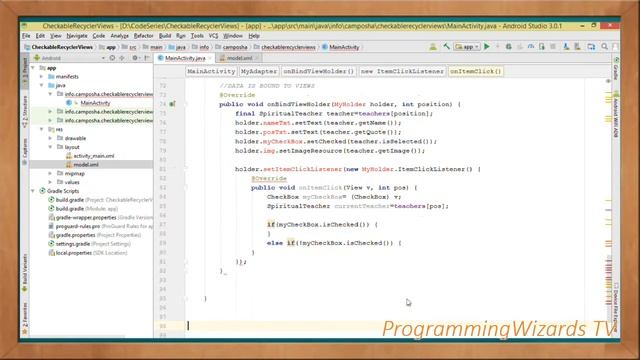This screenshot has height=360, width=640.
Task: Click the hide panel icon in Project panel
Action: click(147, 58)
